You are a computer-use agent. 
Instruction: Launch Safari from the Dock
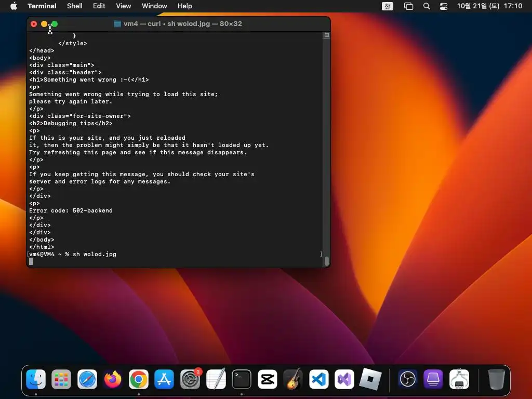pyautogui.click(x=87, y=379)
